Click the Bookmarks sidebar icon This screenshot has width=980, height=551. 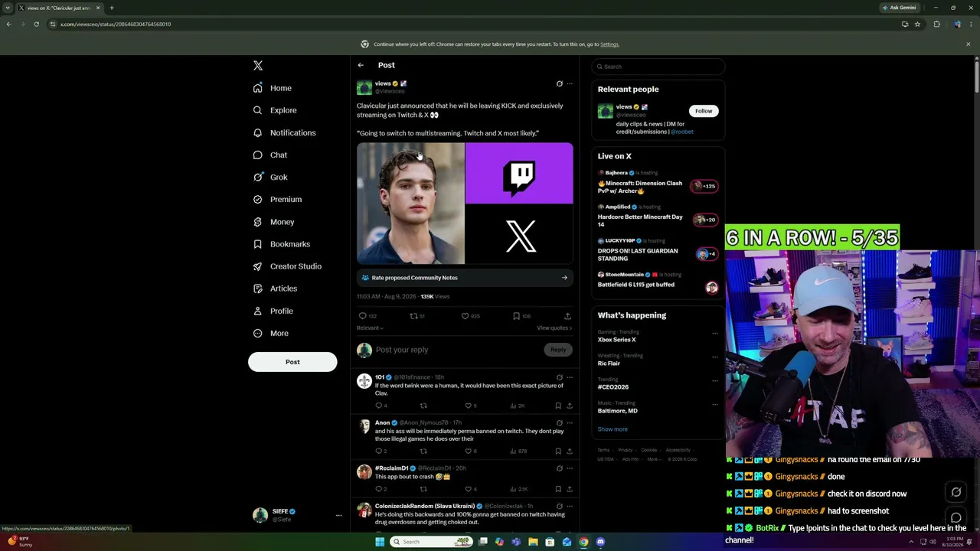[257, 244]
